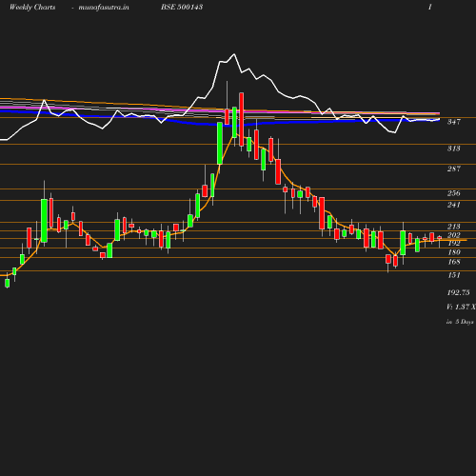
Task: Click the 241 price level label
Action: coord(454,205)
